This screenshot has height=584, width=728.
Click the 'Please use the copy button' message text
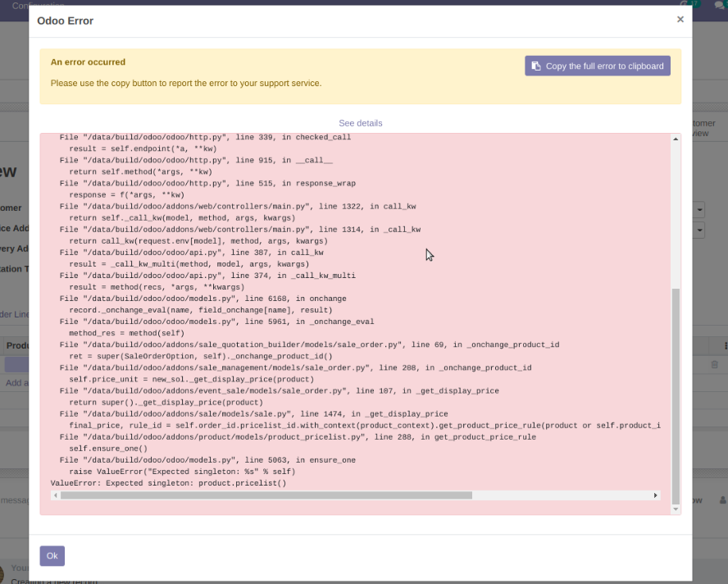[186, 83]
